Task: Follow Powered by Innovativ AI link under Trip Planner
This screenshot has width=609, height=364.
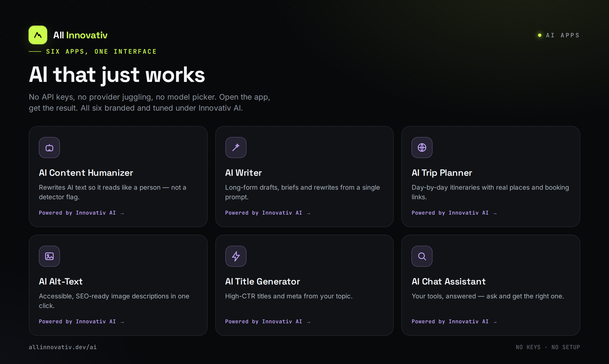Action: click(x=454, y=213)
